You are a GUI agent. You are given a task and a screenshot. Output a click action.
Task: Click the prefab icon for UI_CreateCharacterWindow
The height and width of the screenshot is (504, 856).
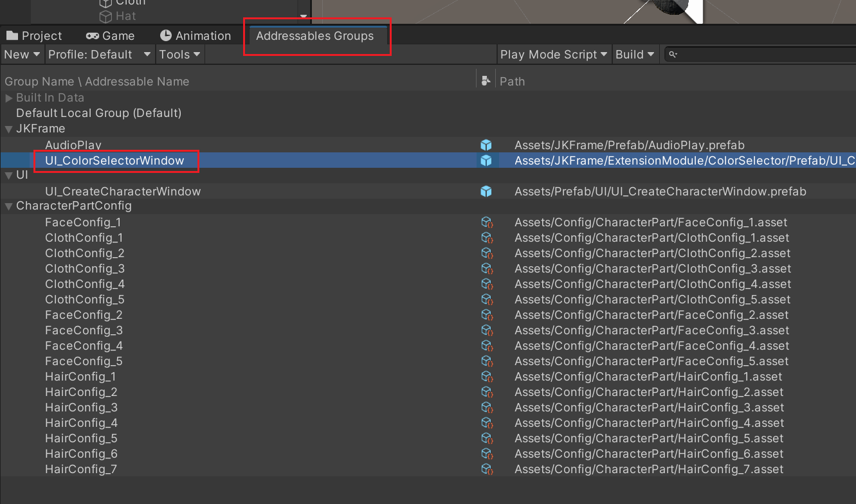pyautogui.click(x=486, y=192)
